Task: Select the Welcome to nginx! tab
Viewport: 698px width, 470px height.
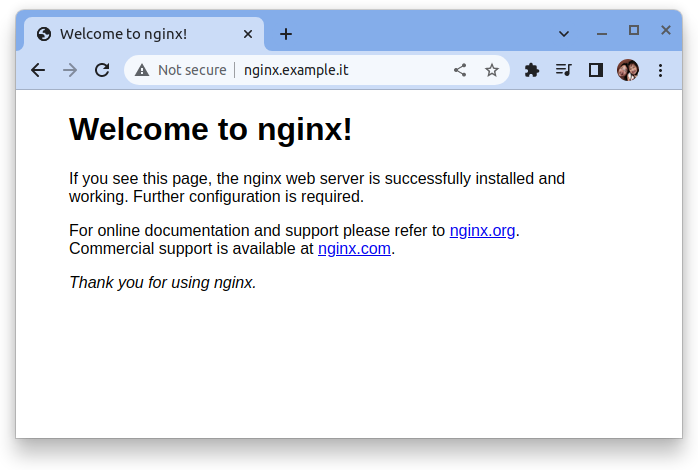Action: pos(130,34)
